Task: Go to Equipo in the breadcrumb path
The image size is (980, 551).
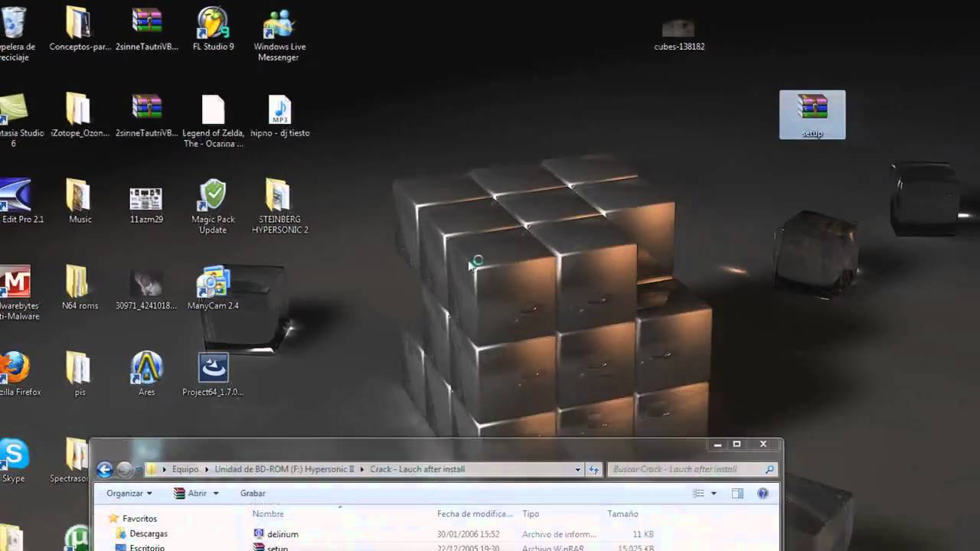Action: click(x=185, y=469)
